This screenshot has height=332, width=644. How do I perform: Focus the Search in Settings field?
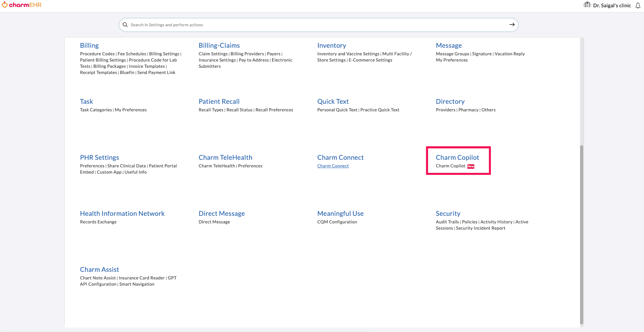point(318,25)
